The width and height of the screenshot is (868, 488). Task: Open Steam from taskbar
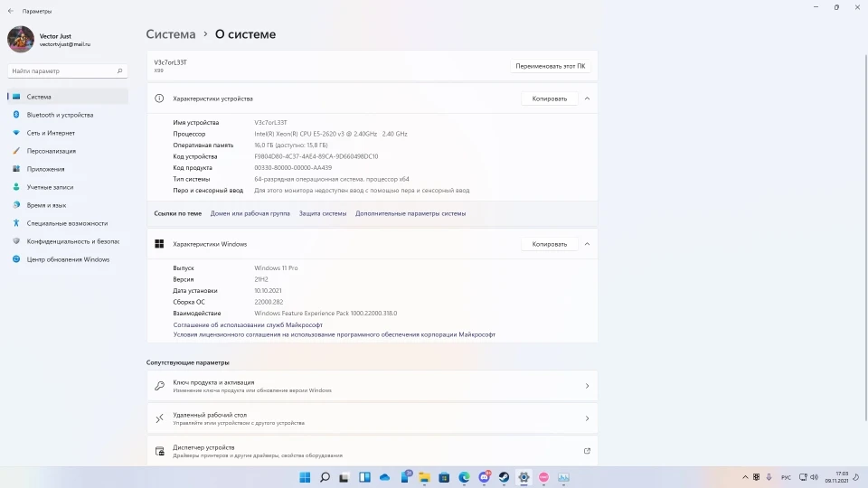tap(504, 477)
